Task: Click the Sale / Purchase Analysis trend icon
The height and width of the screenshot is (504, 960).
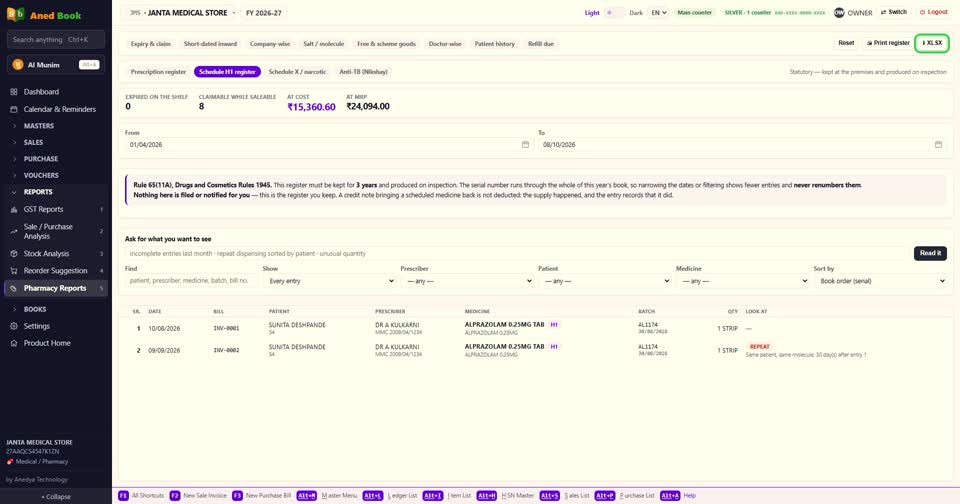Action: pos(13,231)
